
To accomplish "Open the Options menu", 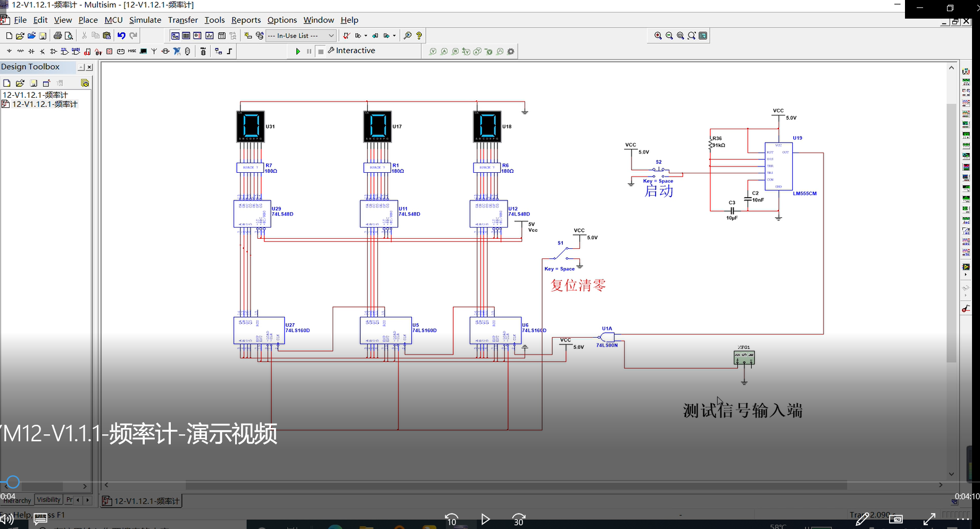I will coord(282,20).
